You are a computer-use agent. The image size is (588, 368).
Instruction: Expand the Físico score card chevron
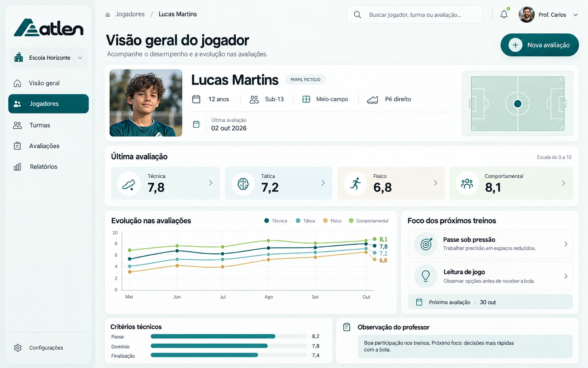(435, 183)
